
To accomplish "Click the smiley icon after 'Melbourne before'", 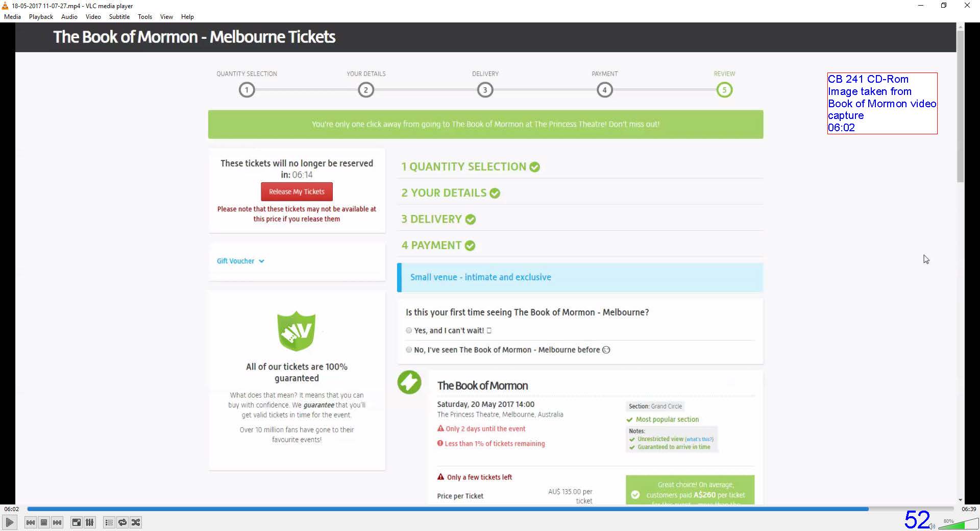I will pyautogui.click(x=606, y=350).
